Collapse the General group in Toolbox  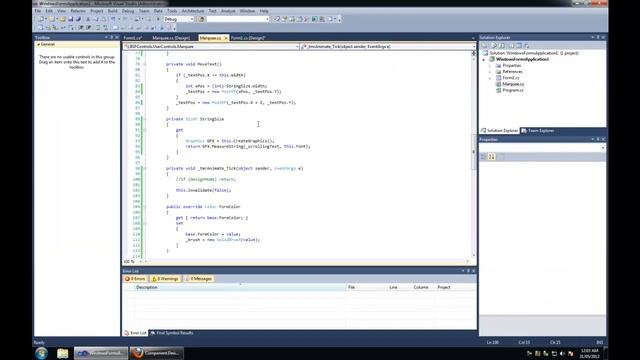(x=38, y=44)
